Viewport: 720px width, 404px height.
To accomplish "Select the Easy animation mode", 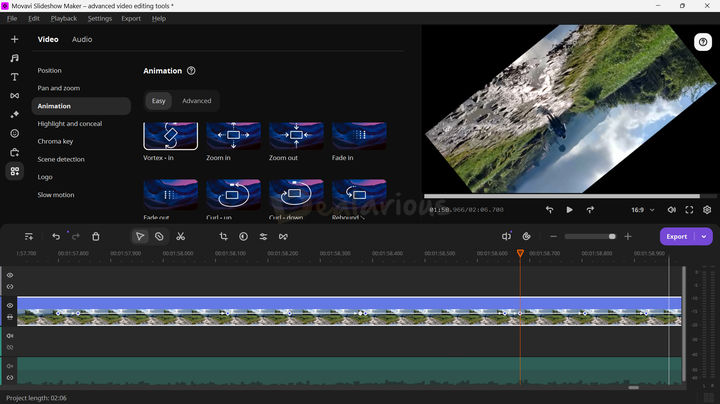I will click(x=158, y=101).
